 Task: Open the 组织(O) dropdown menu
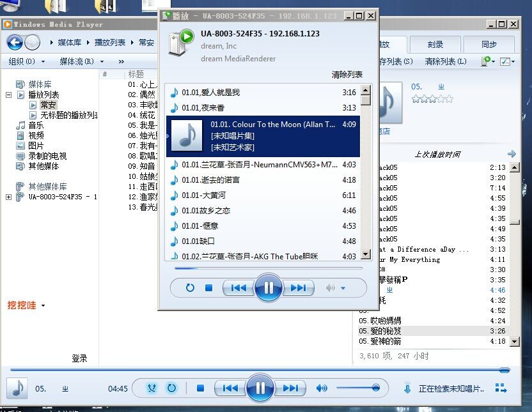tap(26, 61)
